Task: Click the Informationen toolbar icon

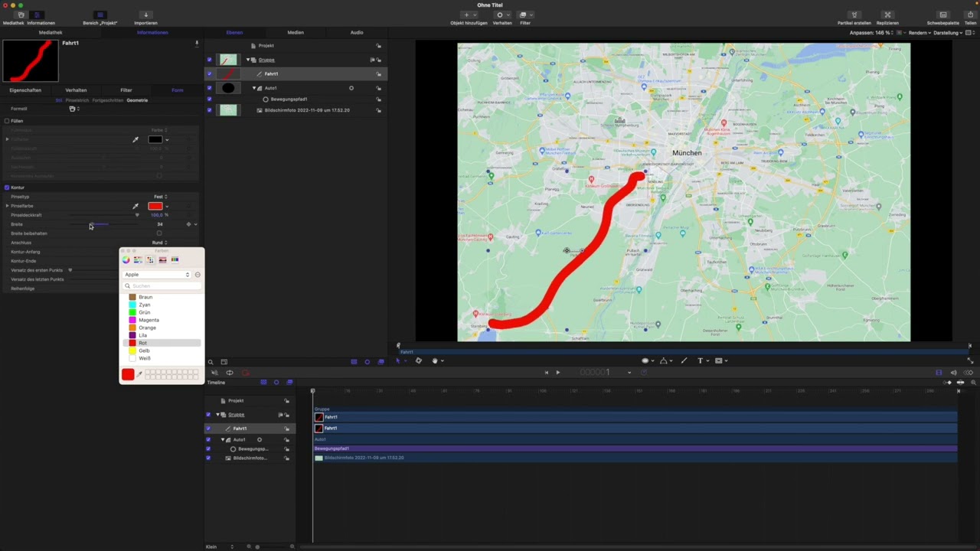Action: (x=38, y=15)
